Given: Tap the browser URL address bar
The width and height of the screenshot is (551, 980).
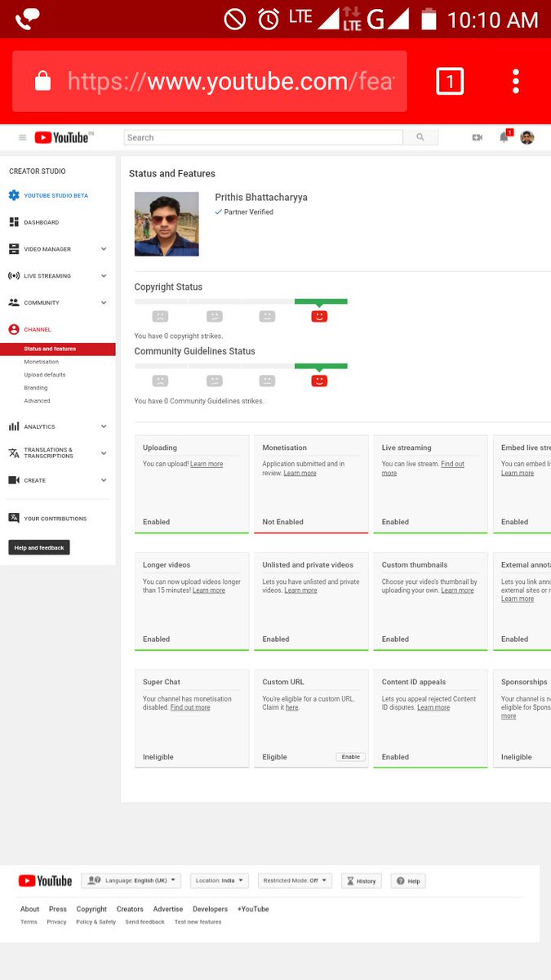Looking at the screenshot, I should click(x=210, y=81).
